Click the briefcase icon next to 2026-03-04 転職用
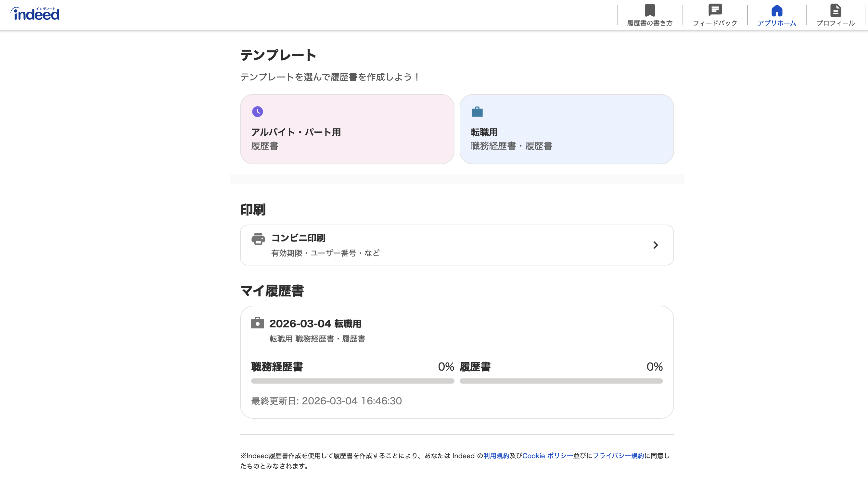 [x=257, y=323]
